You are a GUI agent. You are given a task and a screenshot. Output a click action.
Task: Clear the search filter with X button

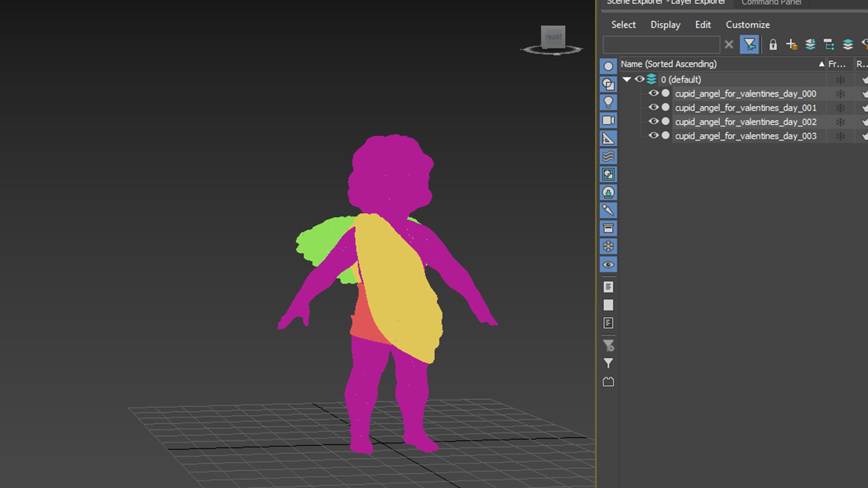(728, 44)
